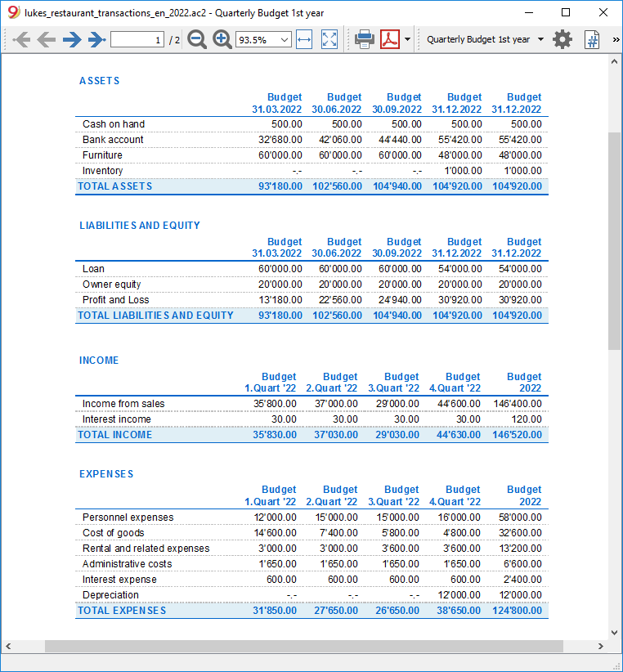Click the Interest expense label

(x=119, y=580)
